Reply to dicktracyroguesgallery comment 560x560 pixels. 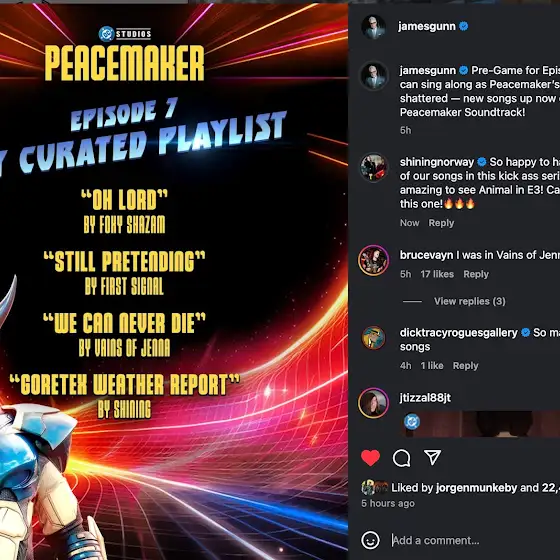coord(465,365)
